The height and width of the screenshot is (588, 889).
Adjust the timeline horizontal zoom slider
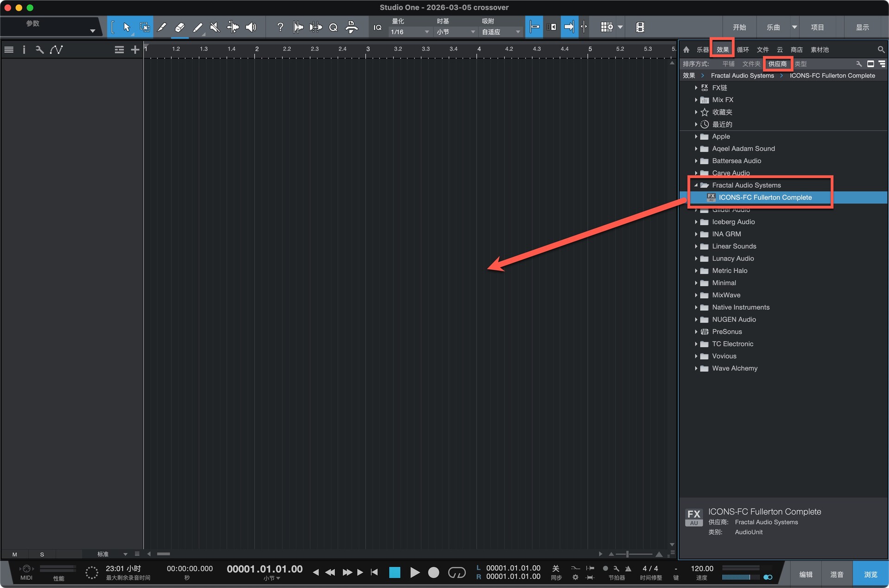pyautogui.click(x=628, y=554)
